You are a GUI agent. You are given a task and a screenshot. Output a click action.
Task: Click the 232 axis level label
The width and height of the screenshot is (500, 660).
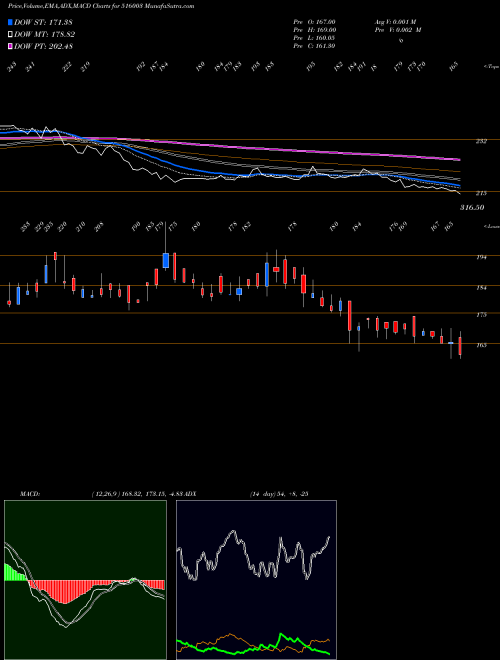[481, 141]
